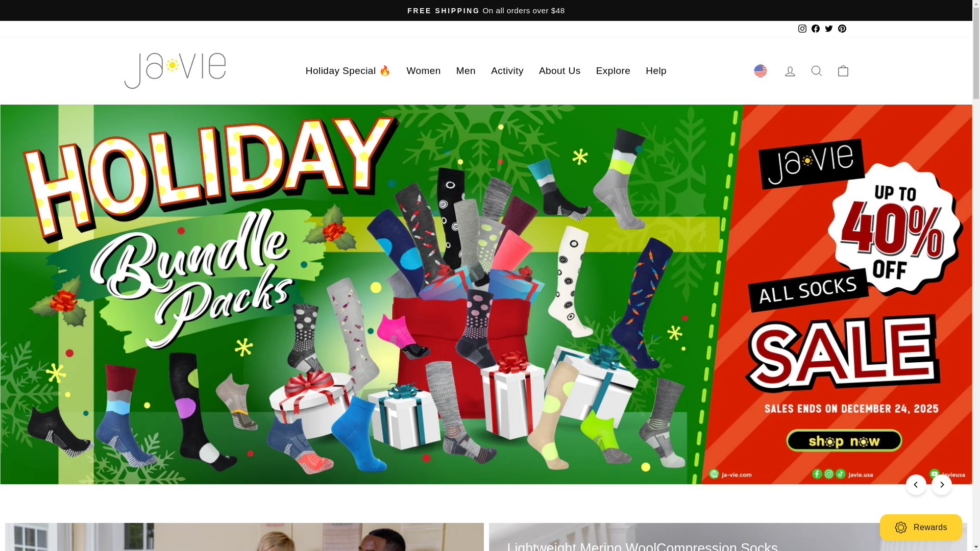Open the US flag currency selector
Viewport: 980px width, 551px height.
click(760, 71)
